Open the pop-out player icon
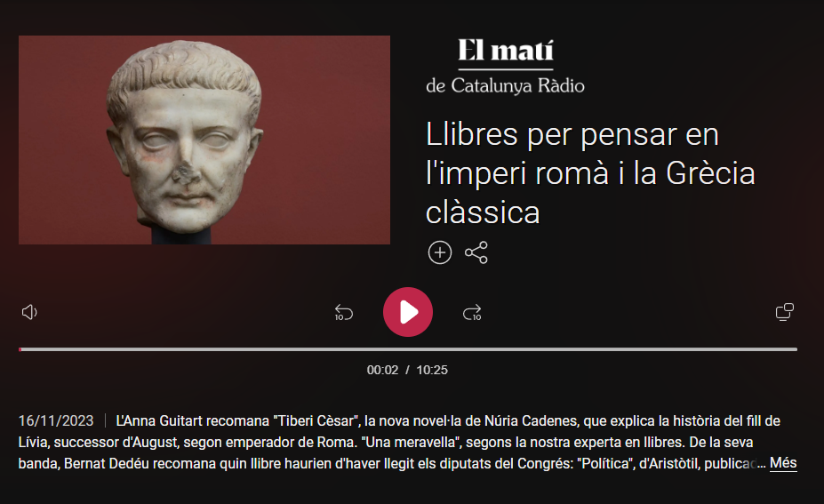Image resolution: width=824 pixels, height=504 pixels. [x=785, y=312]
